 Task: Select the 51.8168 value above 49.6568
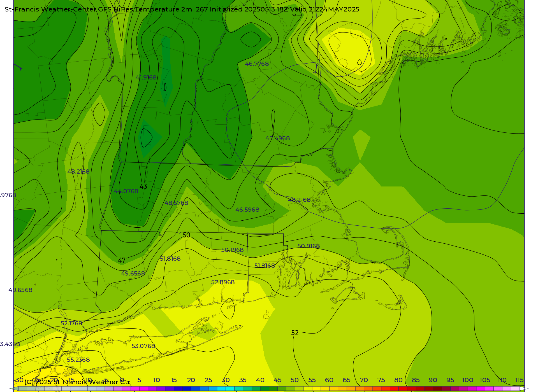coord(170,259)
